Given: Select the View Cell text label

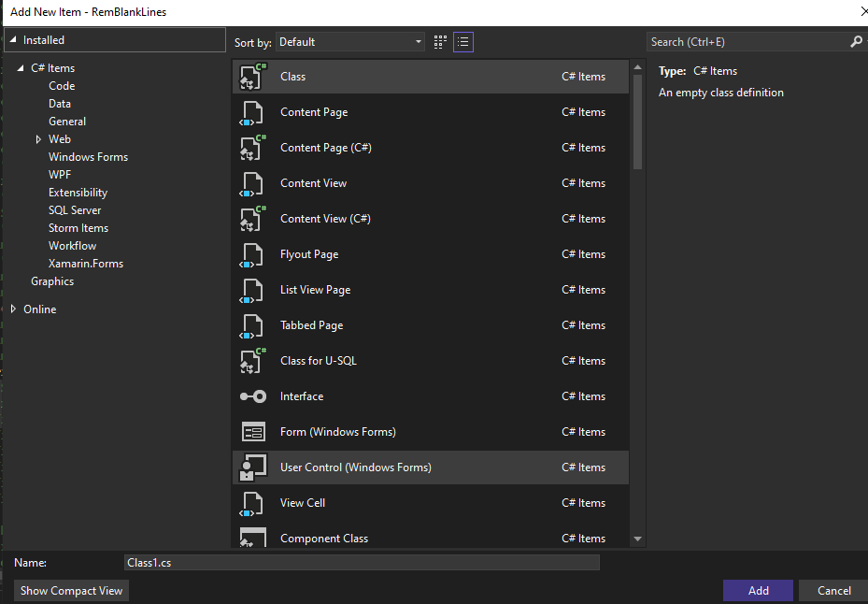Looking at the screenshot, I should pyautogui.click(x=302, y=503).
